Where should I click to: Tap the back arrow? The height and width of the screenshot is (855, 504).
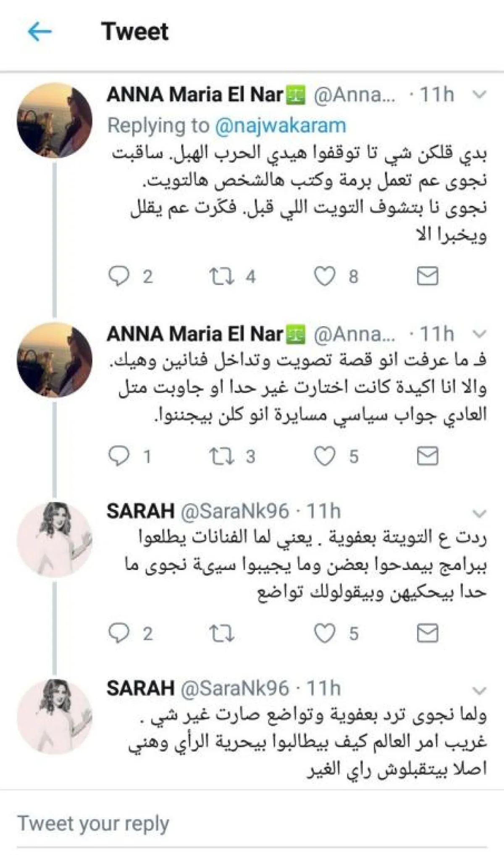pos(40,32)
